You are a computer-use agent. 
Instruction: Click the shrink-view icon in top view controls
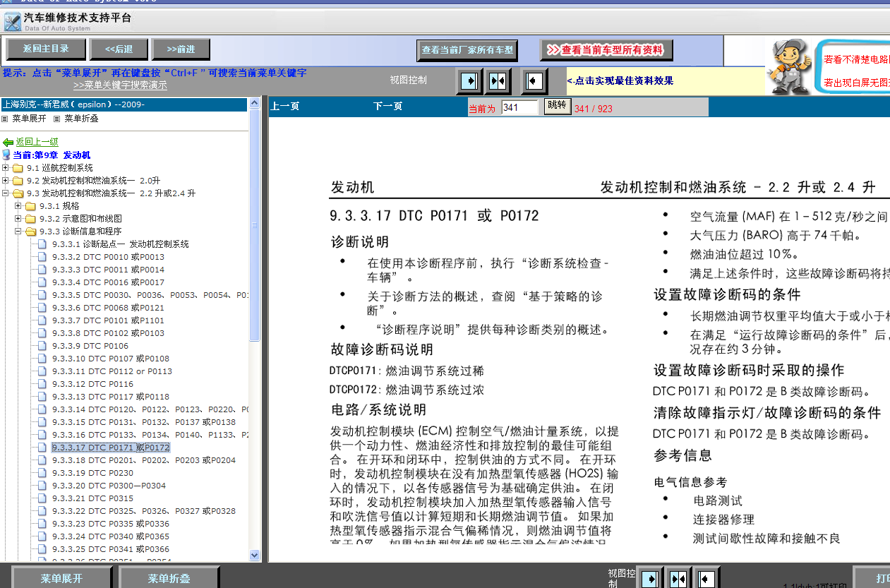(x=498, y=80)
